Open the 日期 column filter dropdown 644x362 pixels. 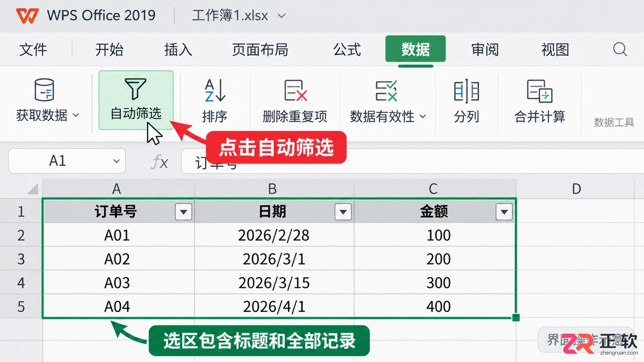(343, 212)
